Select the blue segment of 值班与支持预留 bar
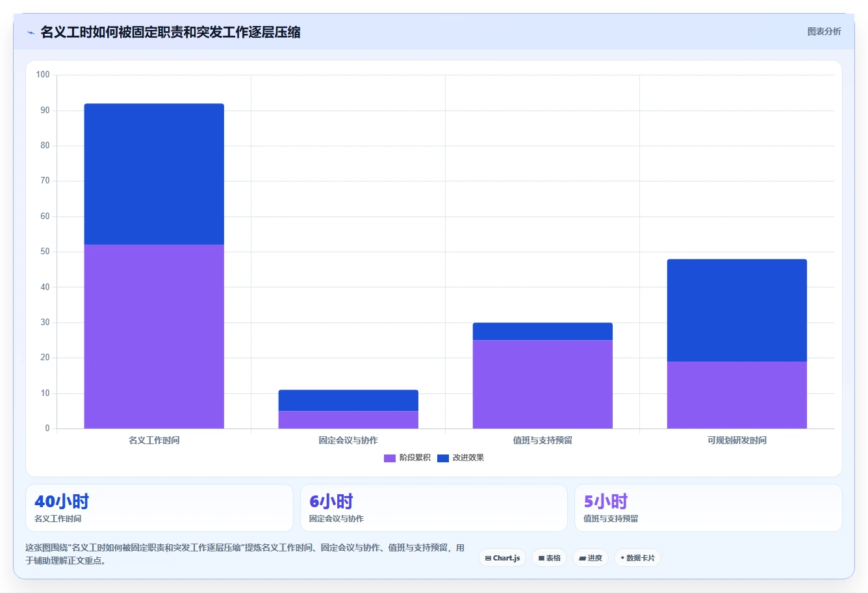 (542, 332)
